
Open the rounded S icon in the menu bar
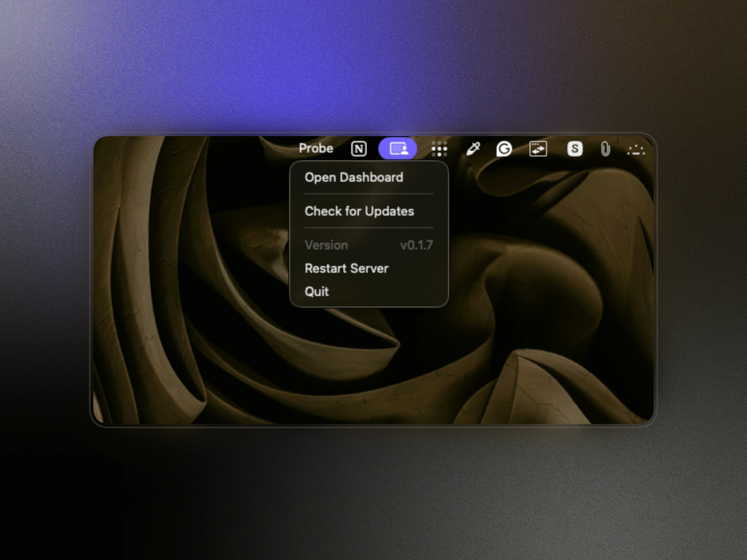pos(575,149)
